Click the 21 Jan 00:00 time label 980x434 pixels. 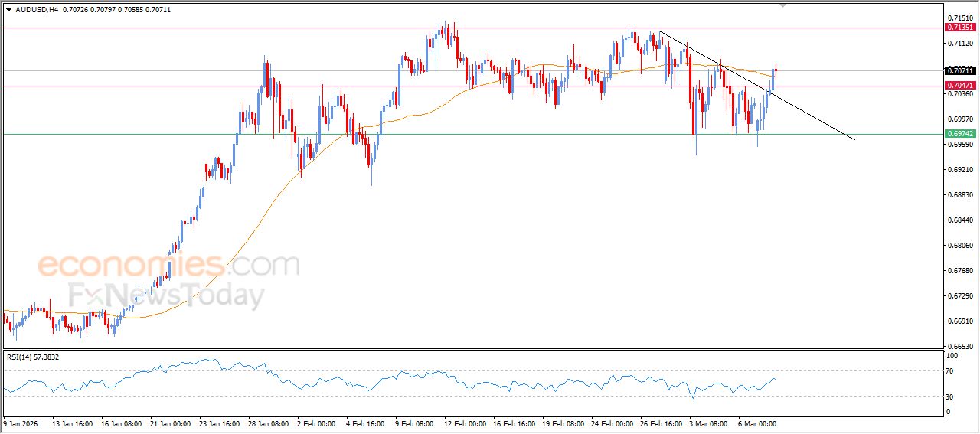[x=169, y=423]
